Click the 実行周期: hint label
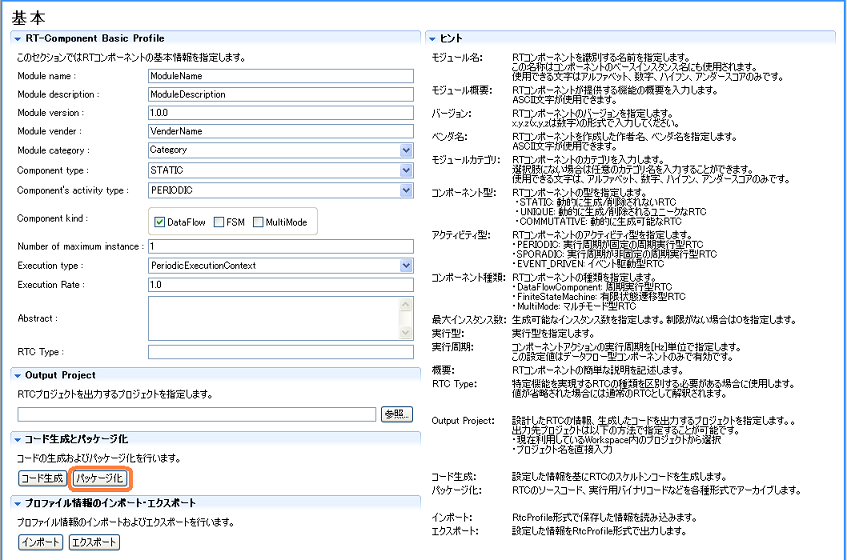Image resolution: width=847 pixels, height=560 pixels. pyautogui.click(x=452, y=347)
